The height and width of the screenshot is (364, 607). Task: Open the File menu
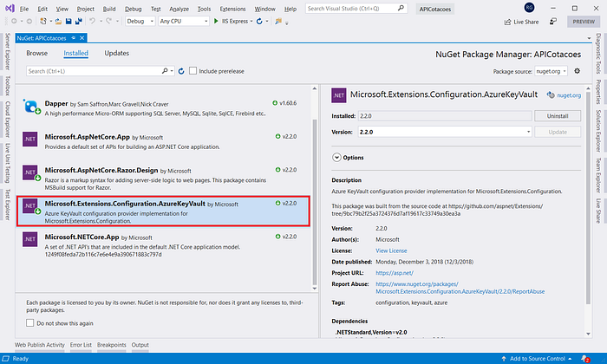(x=24, y=9)
